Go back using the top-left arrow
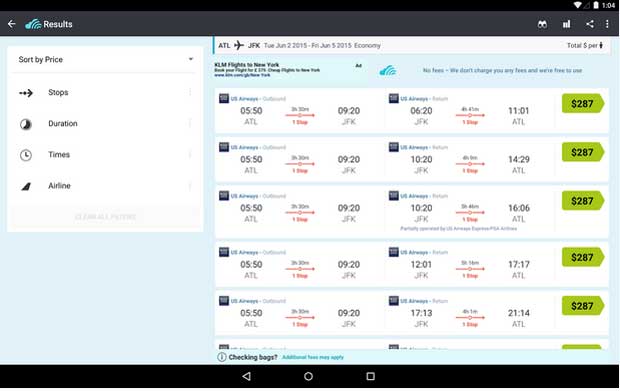This screenshot has height=391, width=620. [11, 24]
